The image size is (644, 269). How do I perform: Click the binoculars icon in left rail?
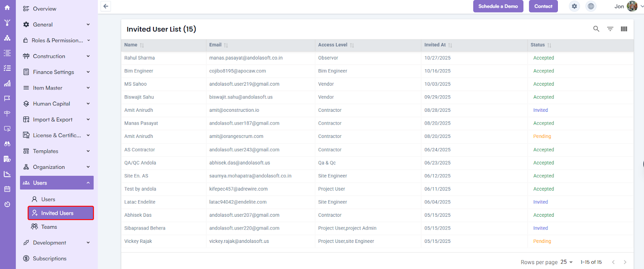click(x=7, y=144)
